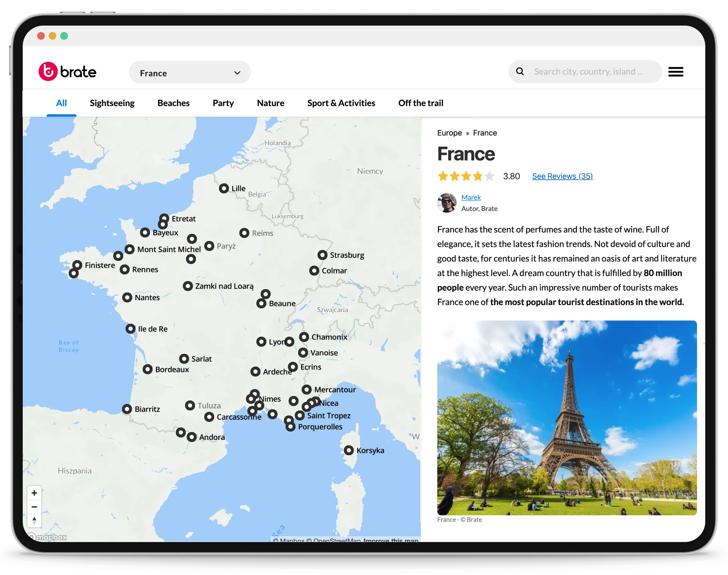
Task: Click the Brate logo
Action: point(67,71)
